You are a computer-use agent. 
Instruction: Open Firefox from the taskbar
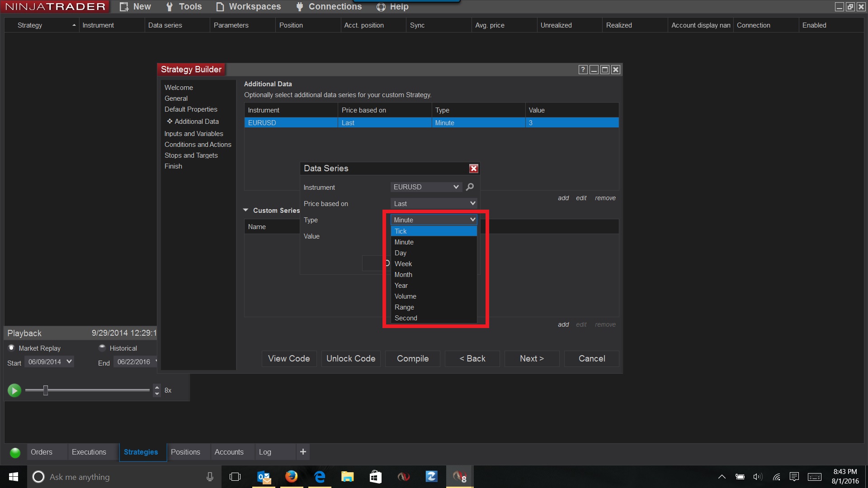click(291, 477)
